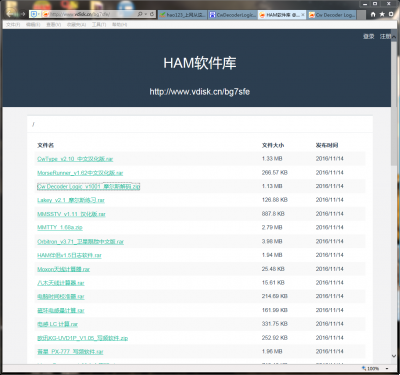Switch to the CwDecoderLogic tab
400x375 pixels.
[x=233, y=15]
